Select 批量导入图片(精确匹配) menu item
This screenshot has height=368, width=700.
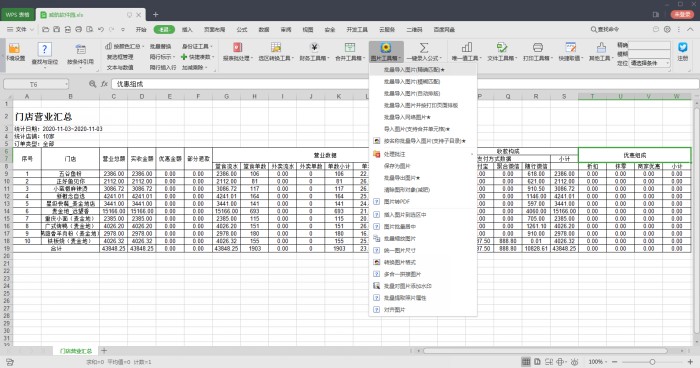pyautogui.click(x=423, y=70)
